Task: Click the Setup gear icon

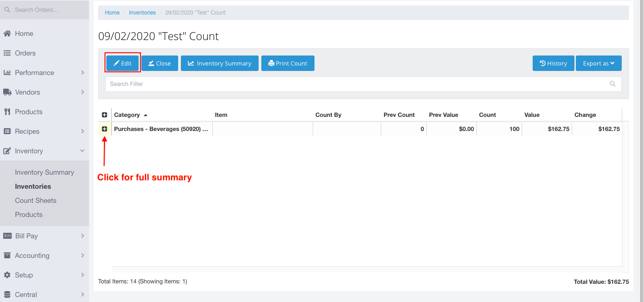Action: tap(7, 275)
